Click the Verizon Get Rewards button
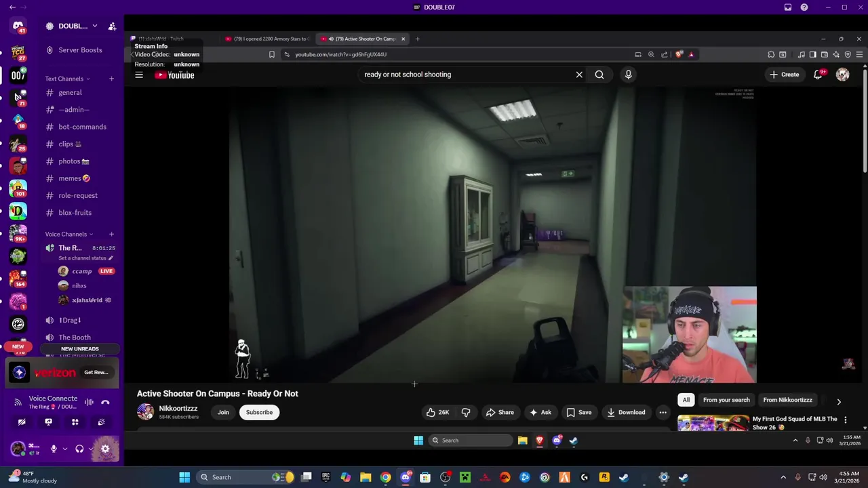 pos(96,372)
